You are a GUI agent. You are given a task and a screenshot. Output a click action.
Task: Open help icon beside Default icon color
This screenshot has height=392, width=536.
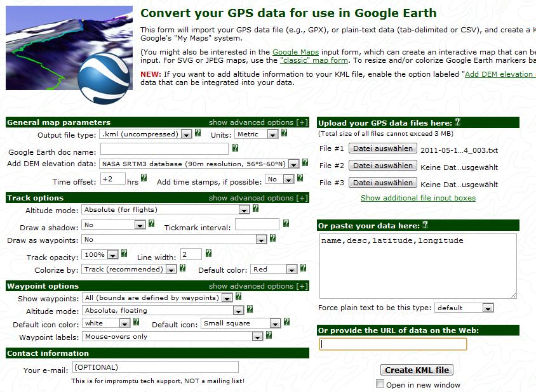pyautogui.click(x=136, y=322)
